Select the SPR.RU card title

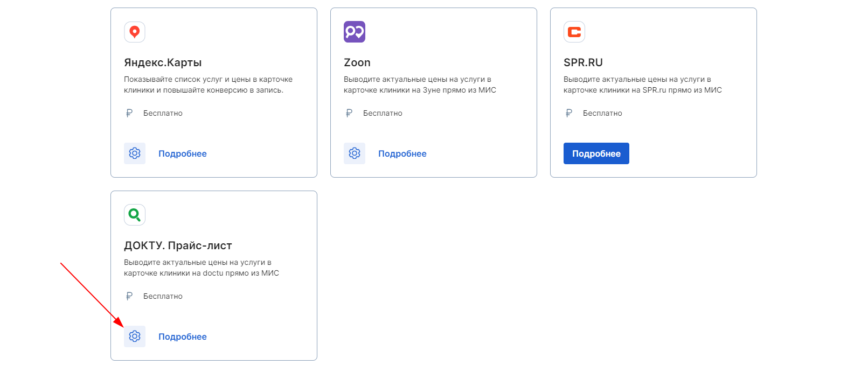pos(583,62)
